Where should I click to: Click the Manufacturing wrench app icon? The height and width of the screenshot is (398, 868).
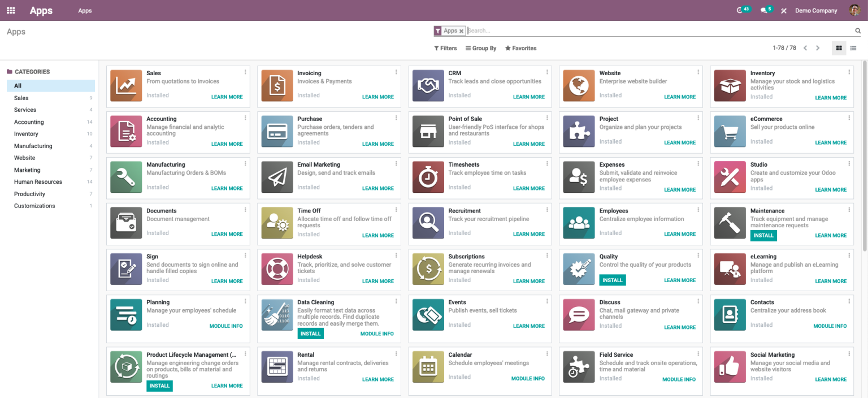click(126, 178)
